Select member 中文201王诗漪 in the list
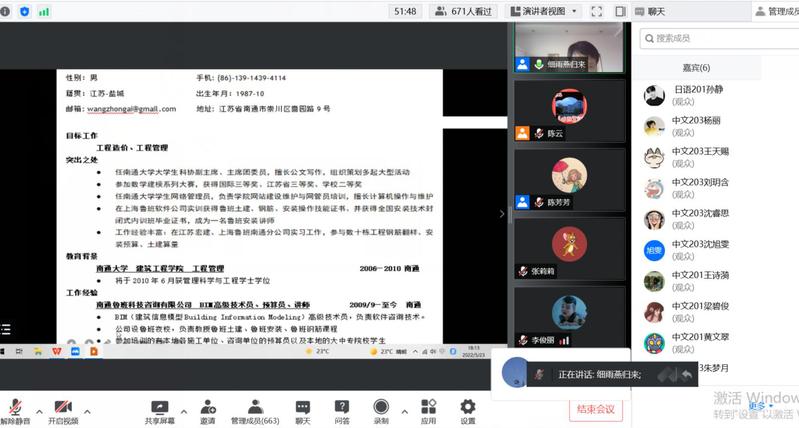This screenshot has height=428, width=799. [716, 281]
